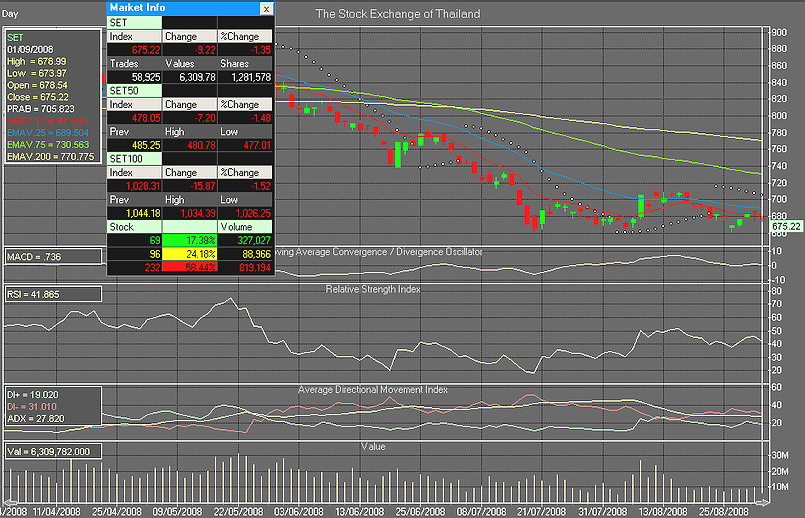
Task: Click the Relative Strength Index panel title
Action: point(373,289)
